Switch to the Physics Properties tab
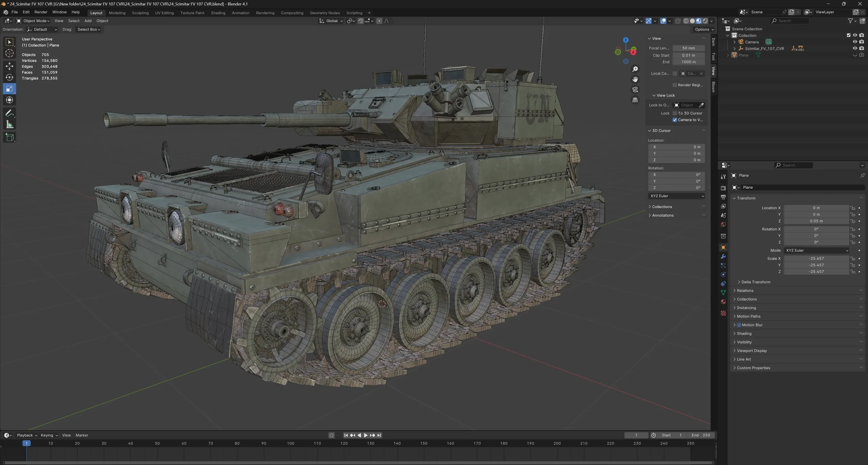868x465 pixels. point(723,275)
